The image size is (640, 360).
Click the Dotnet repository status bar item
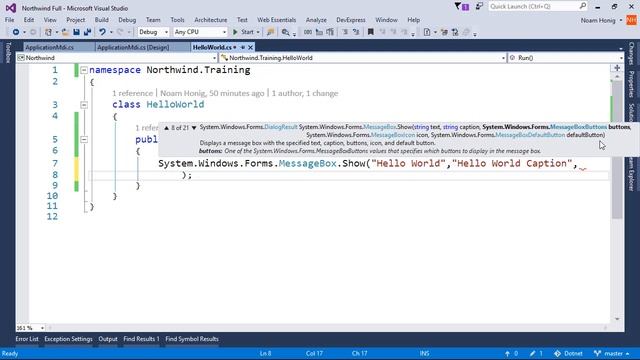coord(568,353)
